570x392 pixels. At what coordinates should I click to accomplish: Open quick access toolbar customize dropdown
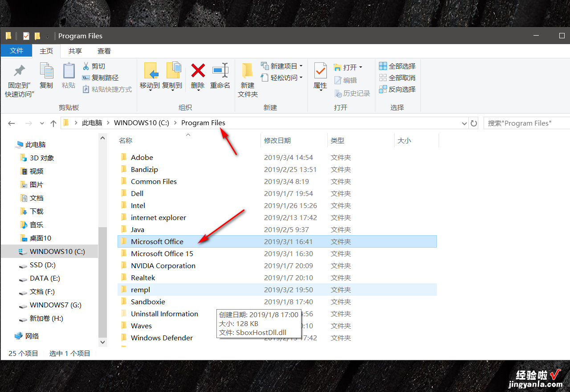(x=47, y=37)
